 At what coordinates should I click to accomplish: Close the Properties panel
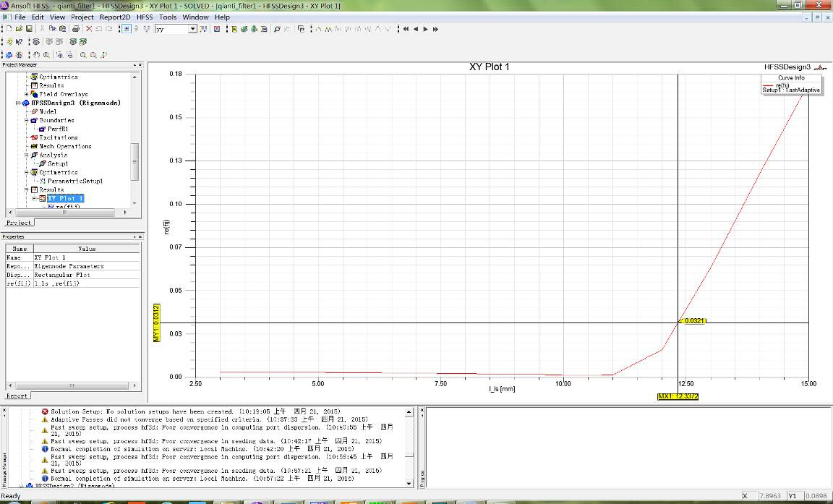coord(140,237)
